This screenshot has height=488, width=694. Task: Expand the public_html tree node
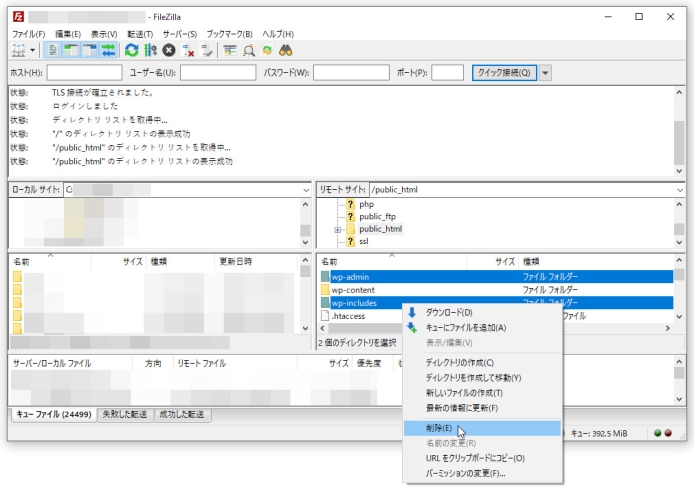pyautogui.click(x=338, y=230)
